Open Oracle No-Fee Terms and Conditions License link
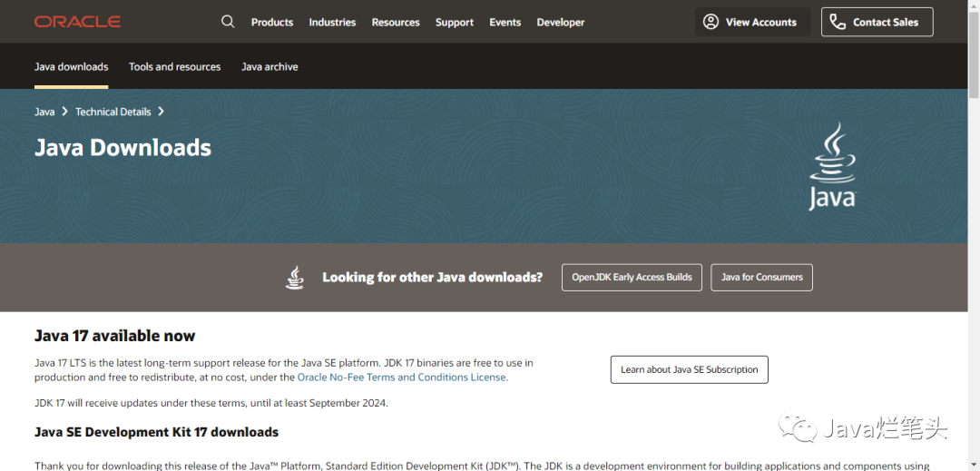This screenshot has height=471, width=980. coord(401,378)
